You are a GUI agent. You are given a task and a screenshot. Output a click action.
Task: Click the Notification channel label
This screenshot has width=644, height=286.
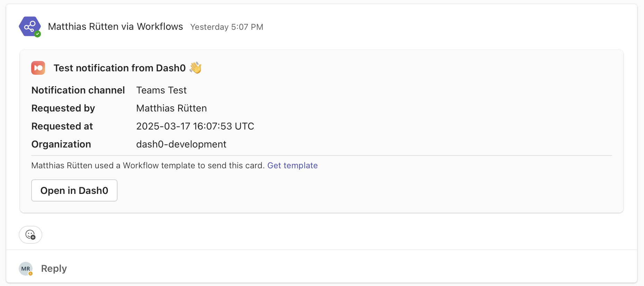coord(78,90)
